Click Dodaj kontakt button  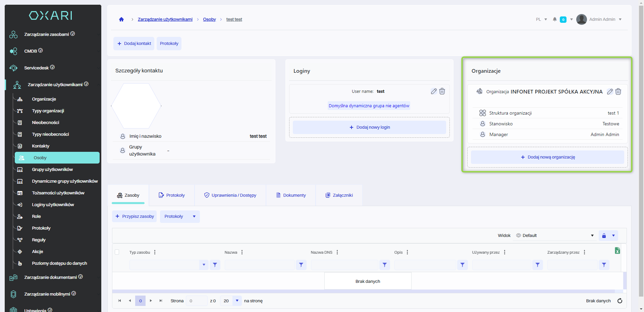click(x=134, y=44)
